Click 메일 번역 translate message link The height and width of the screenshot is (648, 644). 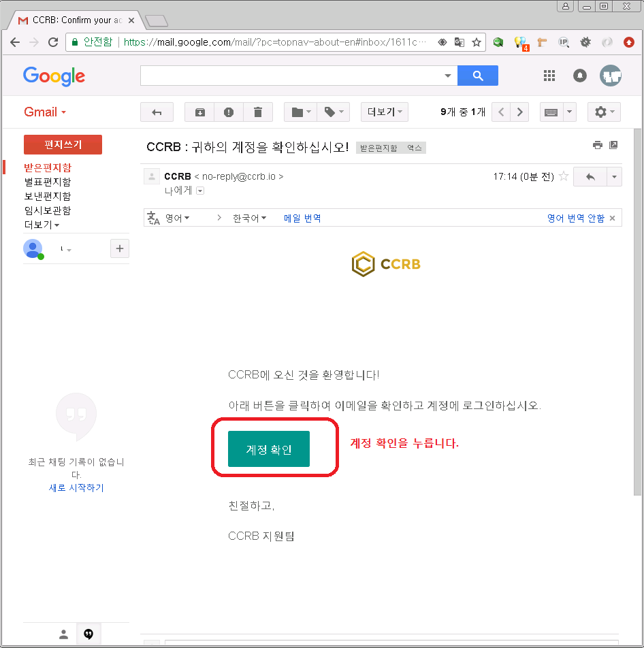302,218
